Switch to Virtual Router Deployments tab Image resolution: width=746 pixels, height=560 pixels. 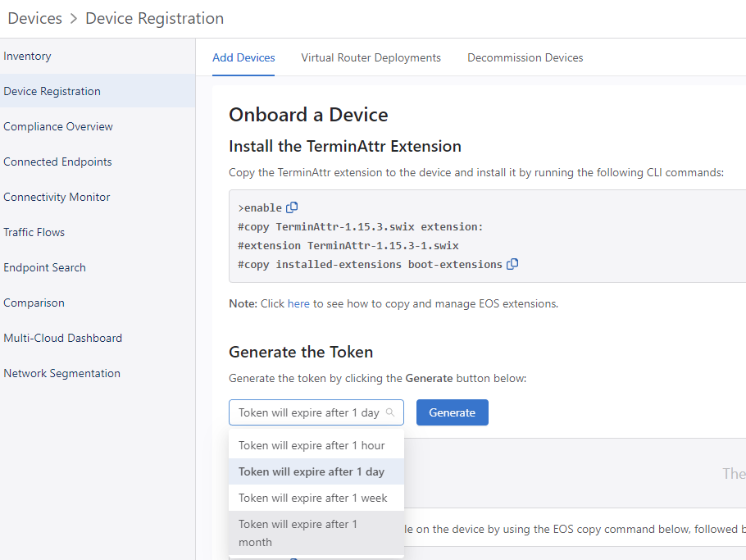pyautogui.click(x=371, y=57)
